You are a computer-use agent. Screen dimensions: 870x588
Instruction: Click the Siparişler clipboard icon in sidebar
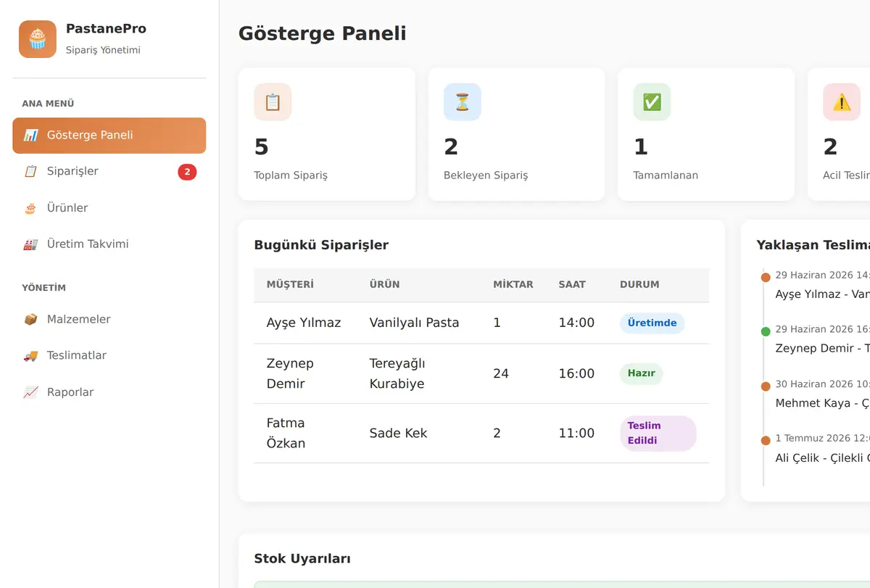pyautogui.click(x=30, y=172)
